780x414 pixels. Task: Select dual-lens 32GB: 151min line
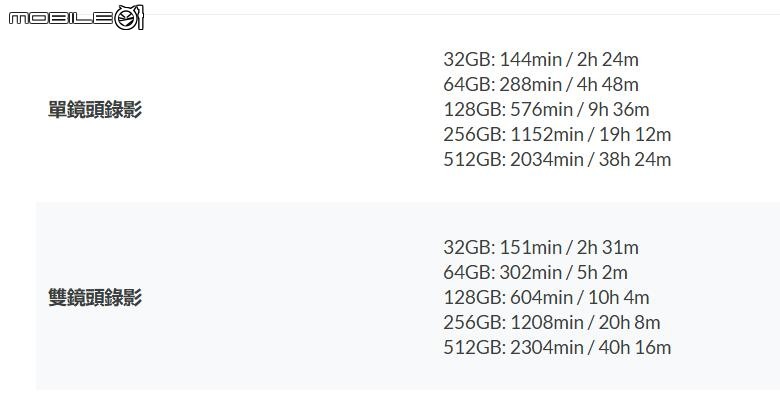pyautogui.click(x=541, y=247)
